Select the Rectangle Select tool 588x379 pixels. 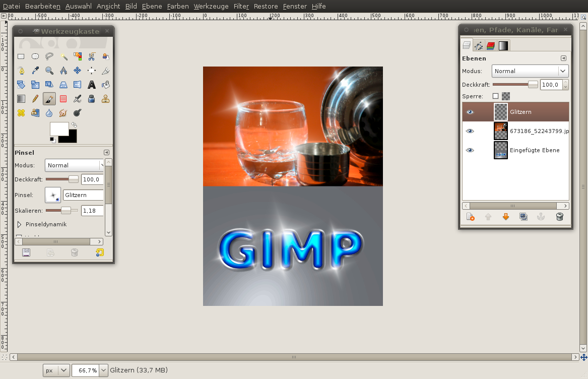[21, 56]
